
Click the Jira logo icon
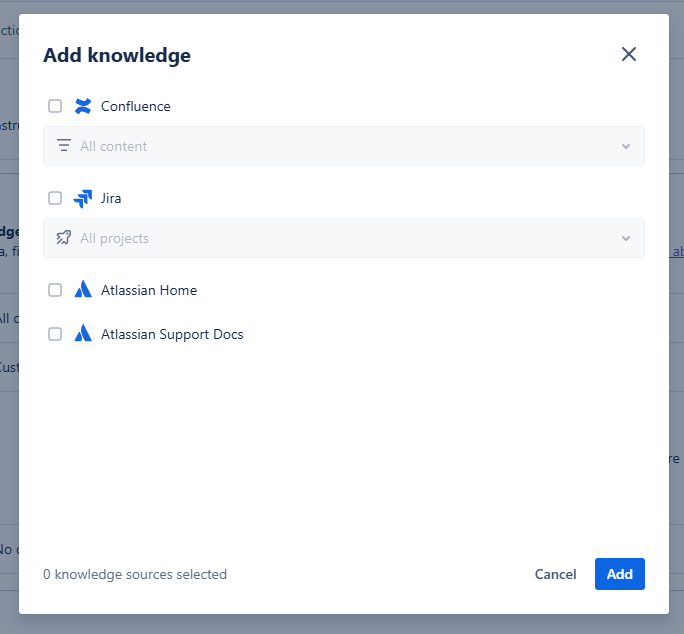point(83,198)
